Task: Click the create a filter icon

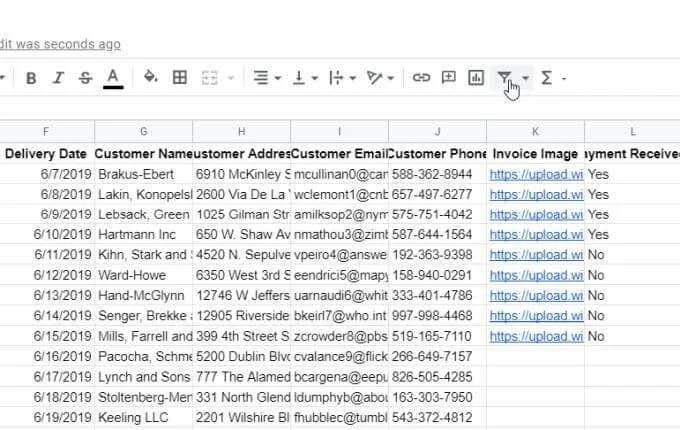Action: 504,78
